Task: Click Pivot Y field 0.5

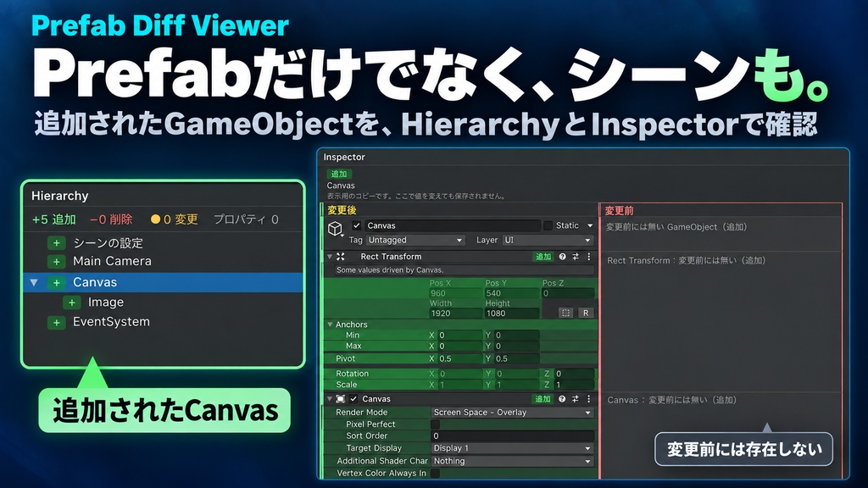Action: point(516,358)
